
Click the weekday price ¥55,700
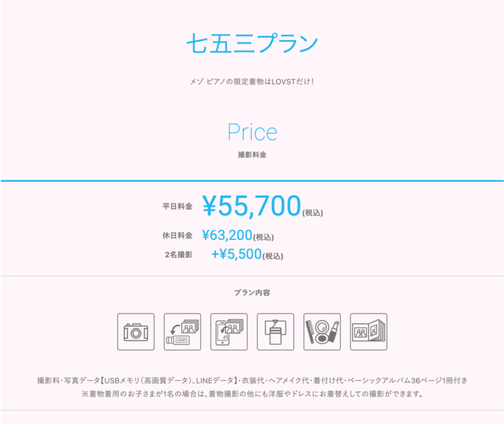[251, 206]
